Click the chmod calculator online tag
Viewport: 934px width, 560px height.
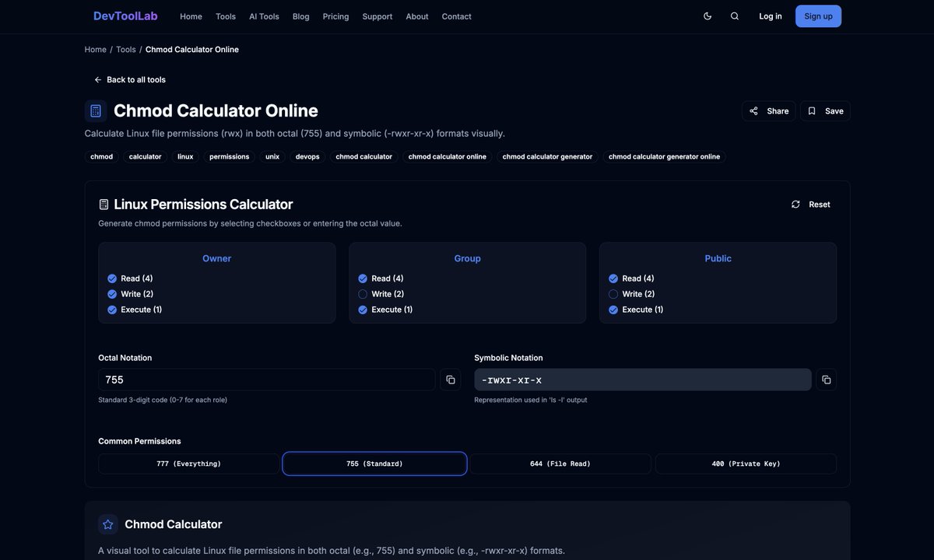click(448, 157)
